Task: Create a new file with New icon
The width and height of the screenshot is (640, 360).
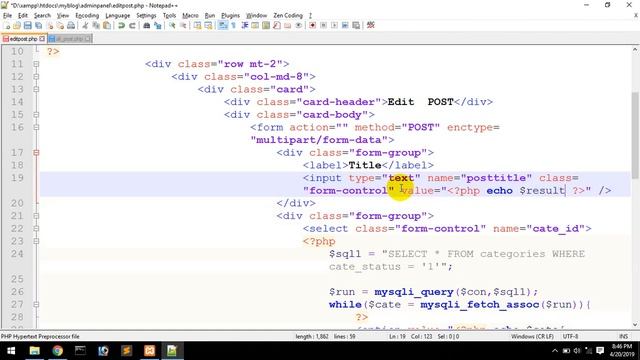Action: (x=7, y=25)
